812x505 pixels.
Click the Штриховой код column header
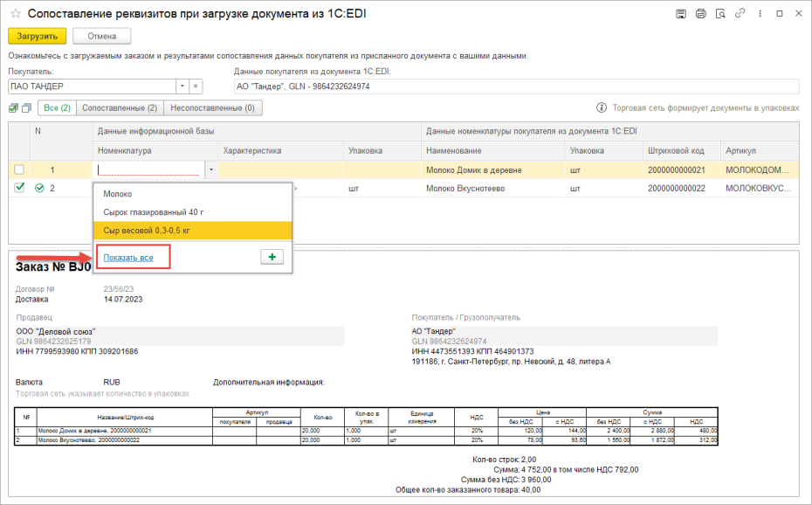[682, 151]
